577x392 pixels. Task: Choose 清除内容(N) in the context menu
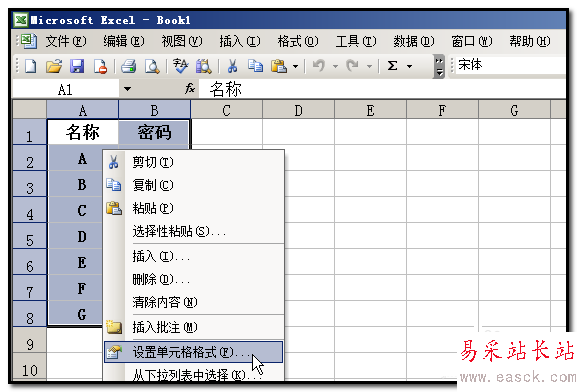coord(194,302)
